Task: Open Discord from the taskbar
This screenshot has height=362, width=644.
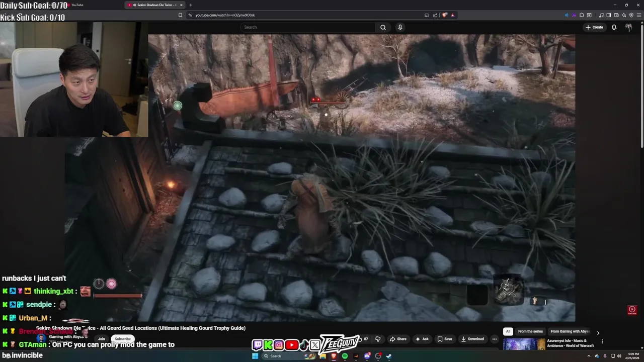Action: pyautogui.click(x=367, y=356)
